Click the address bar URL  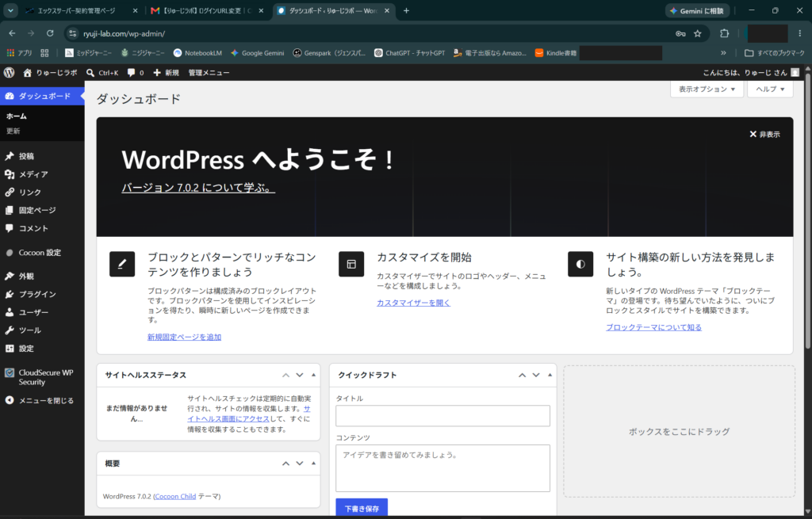124,33
